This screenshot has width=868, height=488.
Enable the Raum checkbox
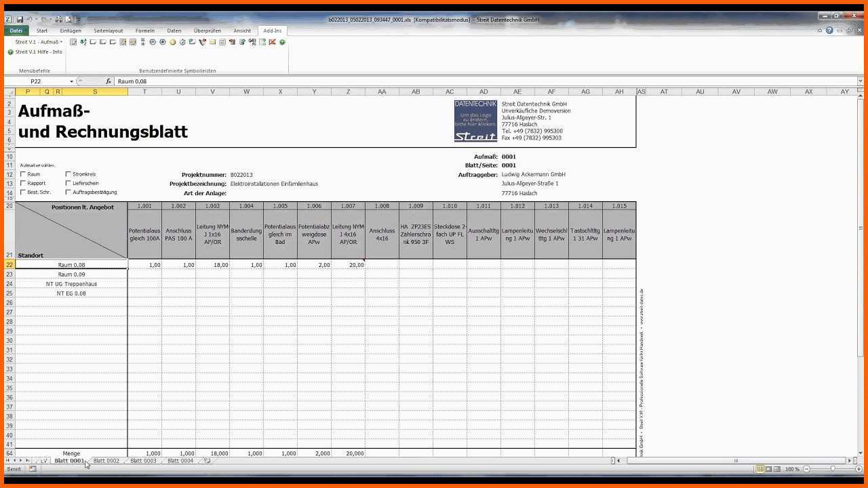click(24, 174)
